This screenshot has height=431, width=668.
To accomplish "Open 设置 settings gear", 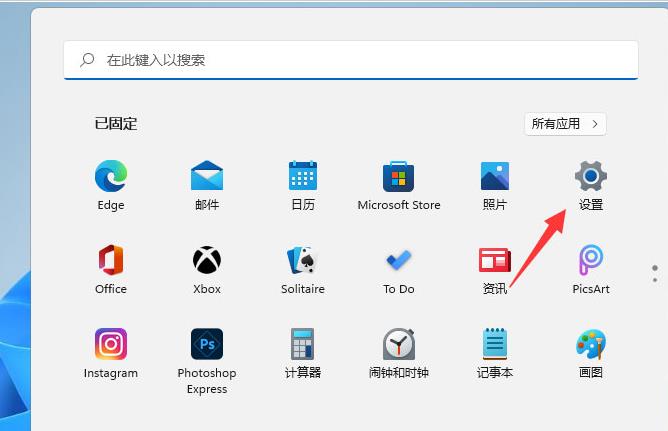I will pyautogui.click(x=590, y=185).
